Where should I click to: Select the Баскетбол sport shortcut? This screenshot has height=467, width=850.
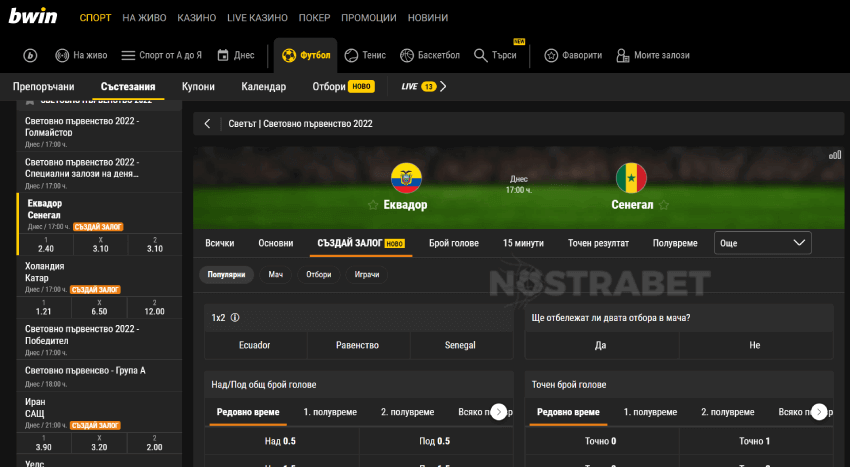click(430, 55)
